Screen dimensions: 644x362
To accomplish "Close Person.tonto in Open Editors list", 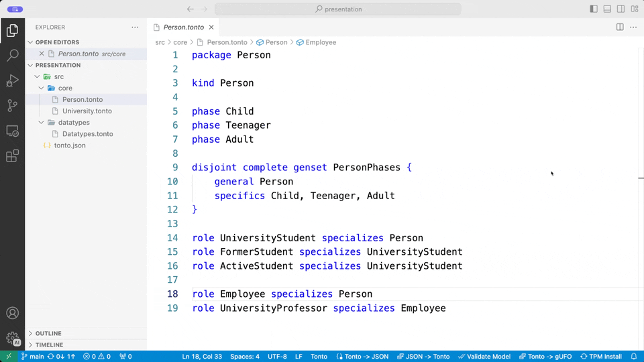I will pos(42,54).
